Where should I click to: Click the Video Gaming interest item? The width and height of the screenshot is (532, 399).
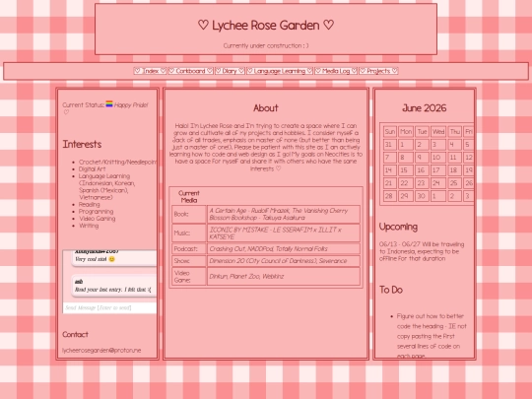tap(97, 219)
